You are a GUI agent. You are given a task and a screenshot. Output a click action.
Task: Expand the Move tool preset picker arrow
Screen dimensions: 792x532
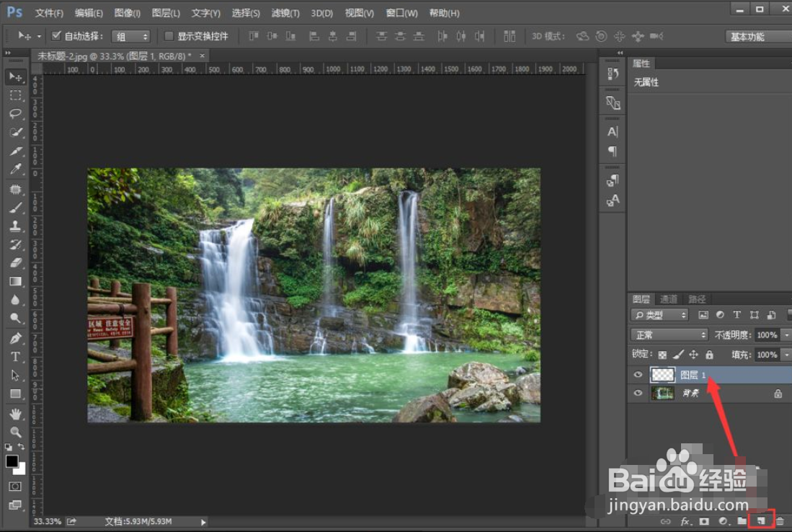pyautogui.click(x=39, y=36)
